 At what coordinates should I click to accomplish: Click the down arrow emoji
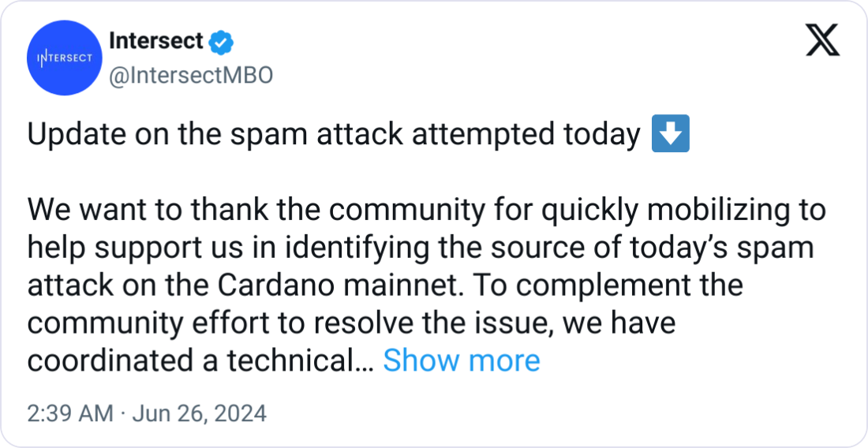671,133
